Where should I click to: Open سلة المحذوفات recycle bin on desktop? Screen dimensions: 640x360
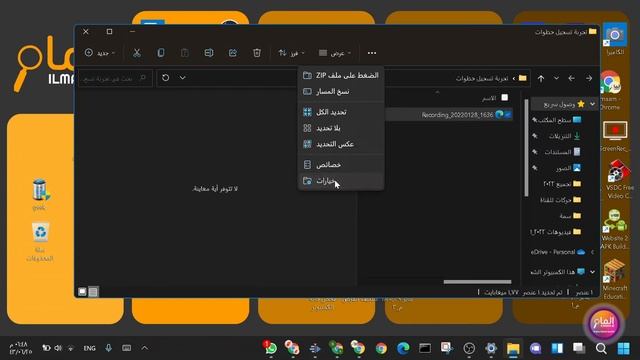(x=40, y=242)
